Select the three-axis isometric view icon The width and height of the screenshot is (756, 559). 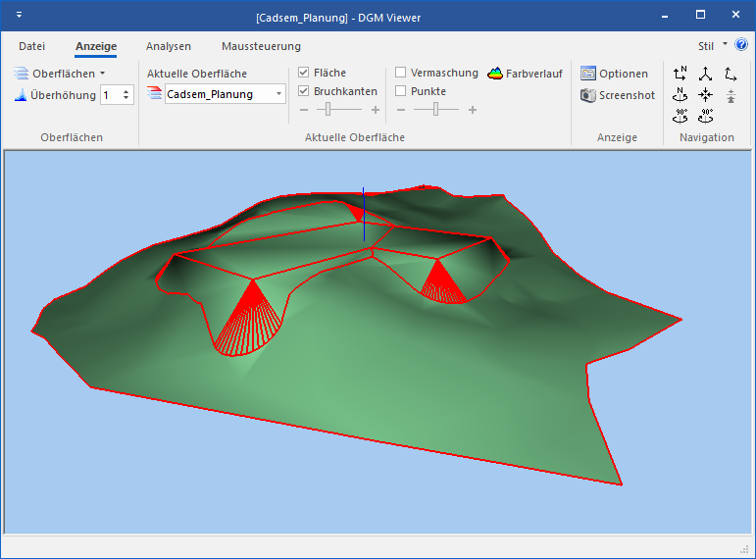coord(705,74)
